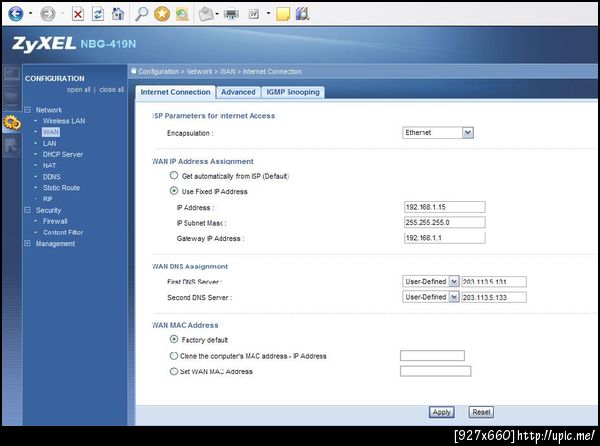Switch to the IGMP Snooping tab

click(x=293, y=92)
